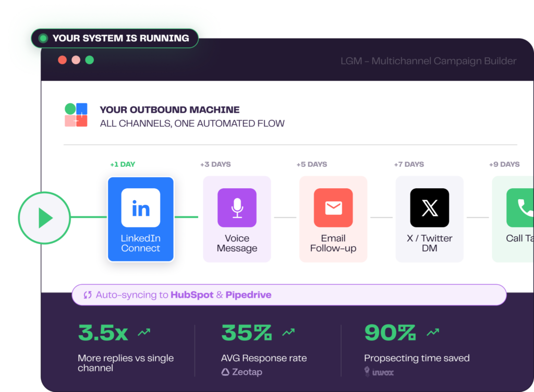This screenshot has height=392, width=534.
Task: Click the +7 DAYS delay marker
Action: pos(409,164)
